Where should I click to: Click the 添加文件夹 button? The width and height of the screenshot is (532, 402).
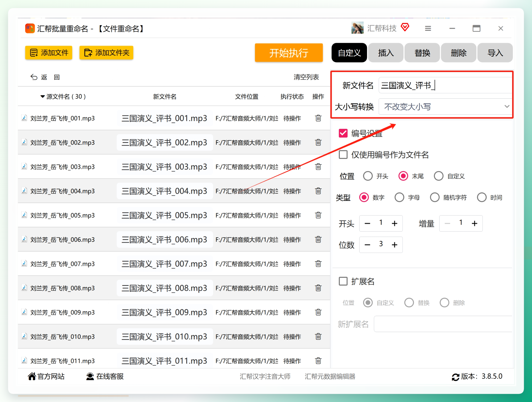(x=106, y=53)
